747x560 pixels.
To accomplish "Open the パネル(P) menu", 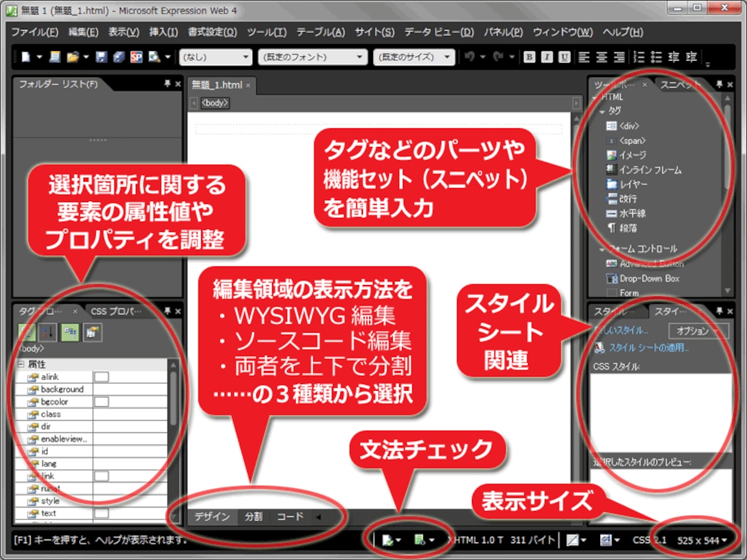I will click(x=503, y=32).
